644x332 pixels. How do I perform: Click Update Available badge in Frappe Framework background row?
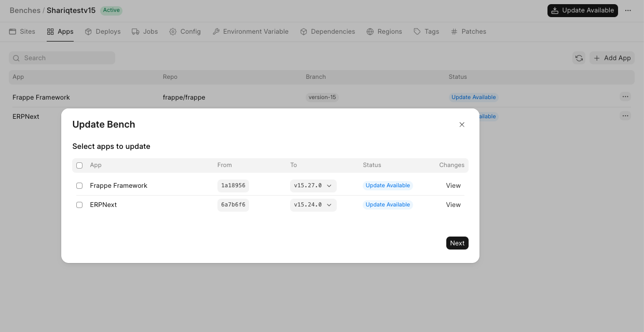coord(473,97)
